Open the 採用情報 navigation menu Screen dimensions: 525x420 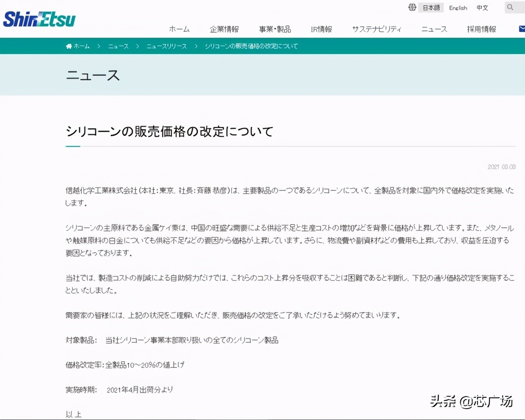pyautogui.click(x=481, y=29)
